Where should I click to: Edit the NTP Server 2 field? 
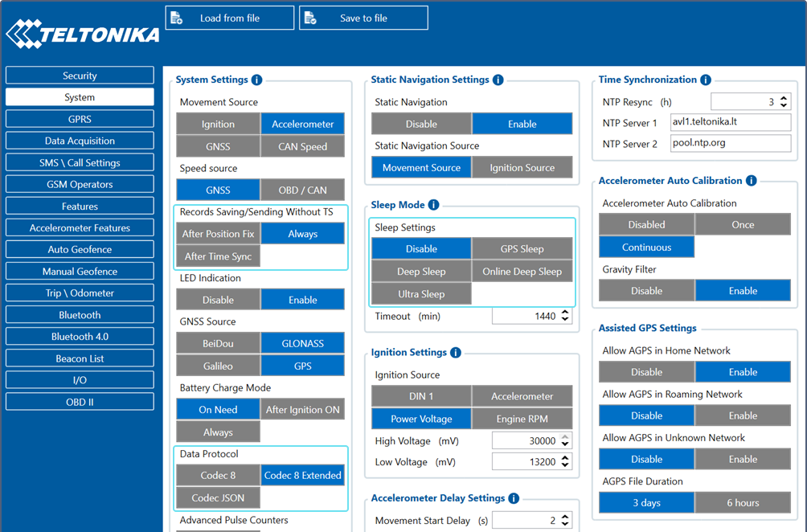click(x=731, y=143)
